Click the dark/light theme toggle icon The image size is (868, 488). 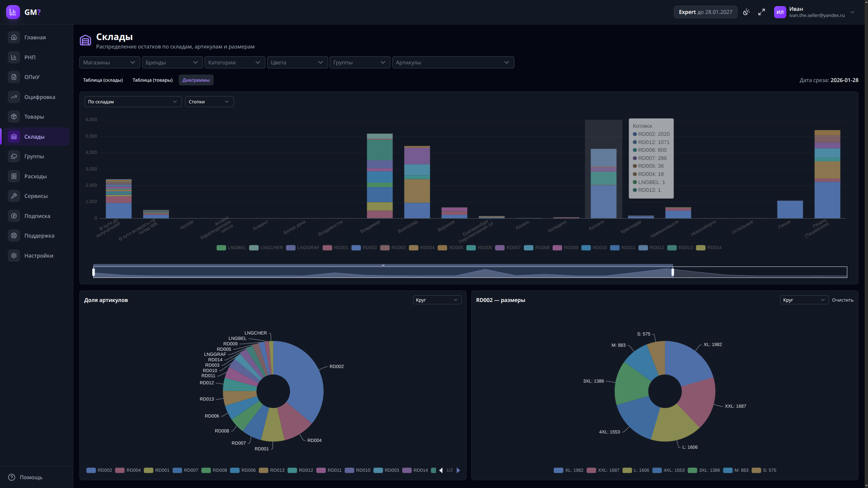click(x=746, y=12)
